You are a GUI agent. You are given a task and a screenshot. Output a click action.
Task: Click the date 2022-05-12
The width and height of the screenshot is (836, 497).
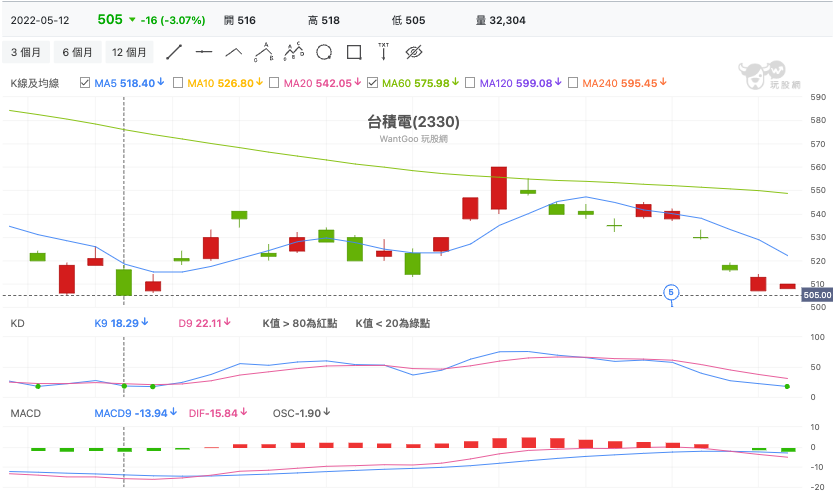click(40, 20)
